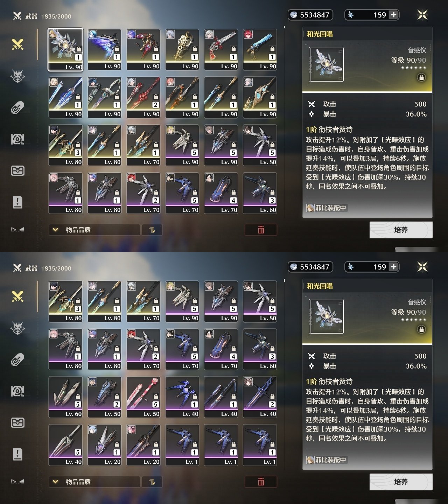
Task: Open the exclamation-mark quest items category in lower sidebar
Action: tap(17, 454)
